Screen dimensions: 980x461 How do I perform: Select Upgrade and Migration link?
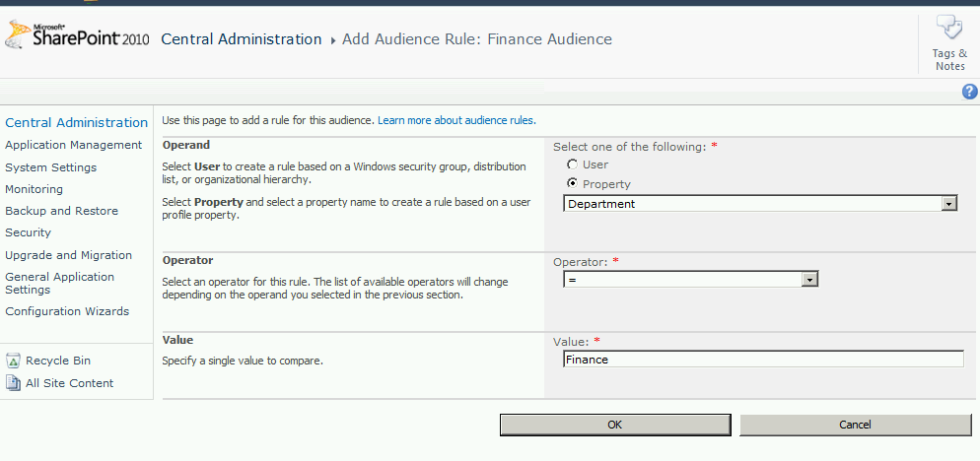[x=68, y=255]
